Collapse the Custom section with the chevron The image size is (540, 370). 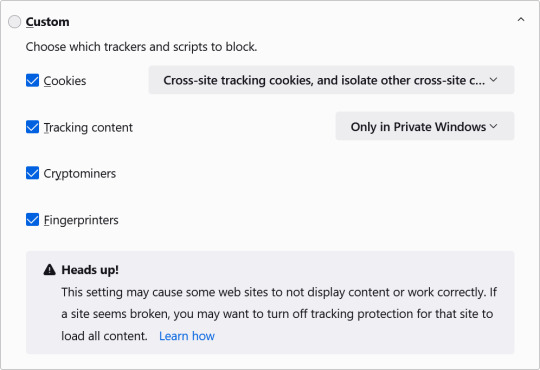[521, 20]
